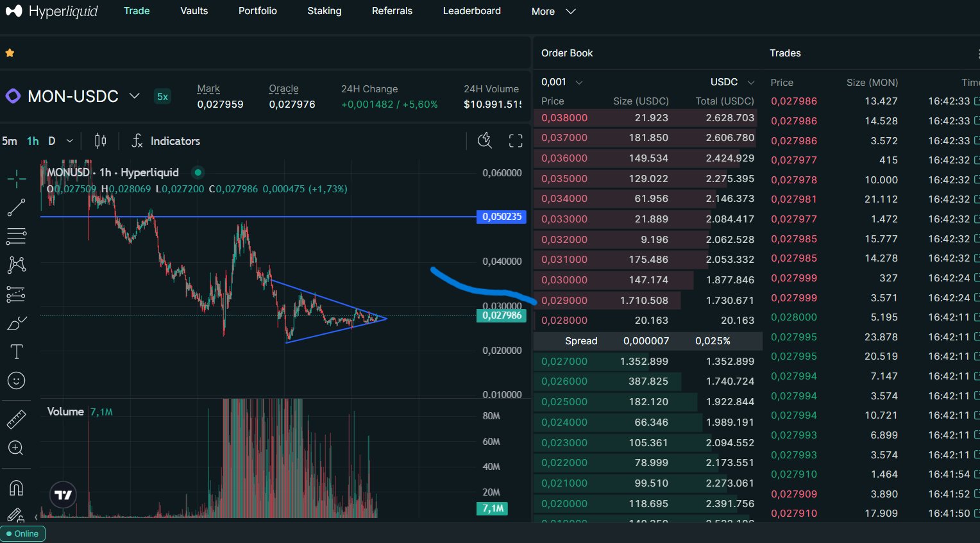Click the 5x leverage button
The image size is (980, 543).
163,97
